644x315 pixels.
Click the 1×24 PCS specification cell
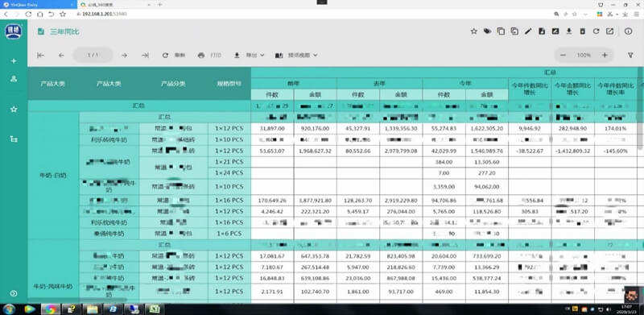229,173
